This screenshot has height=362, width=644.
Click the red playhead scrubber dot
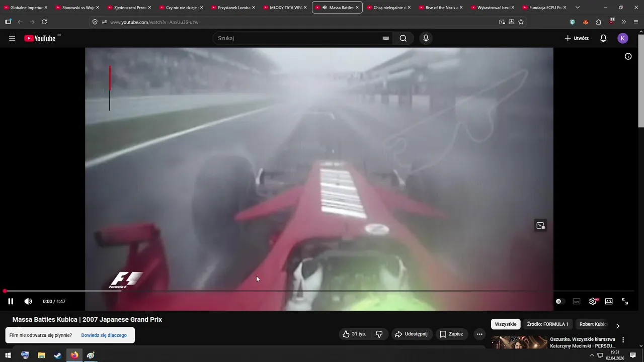(x=5, y=291)
